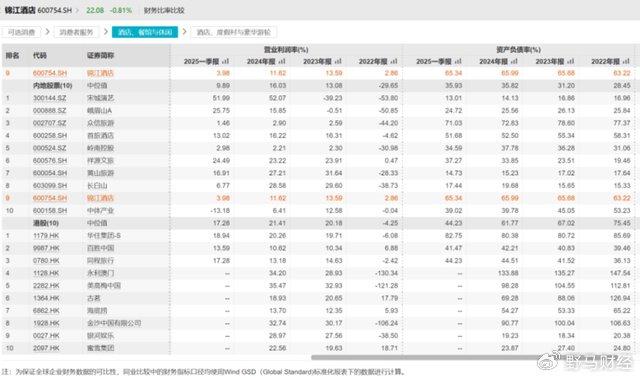Click security name 海底捞
This screenshot has height=378, width=640.
click(97, 311)
